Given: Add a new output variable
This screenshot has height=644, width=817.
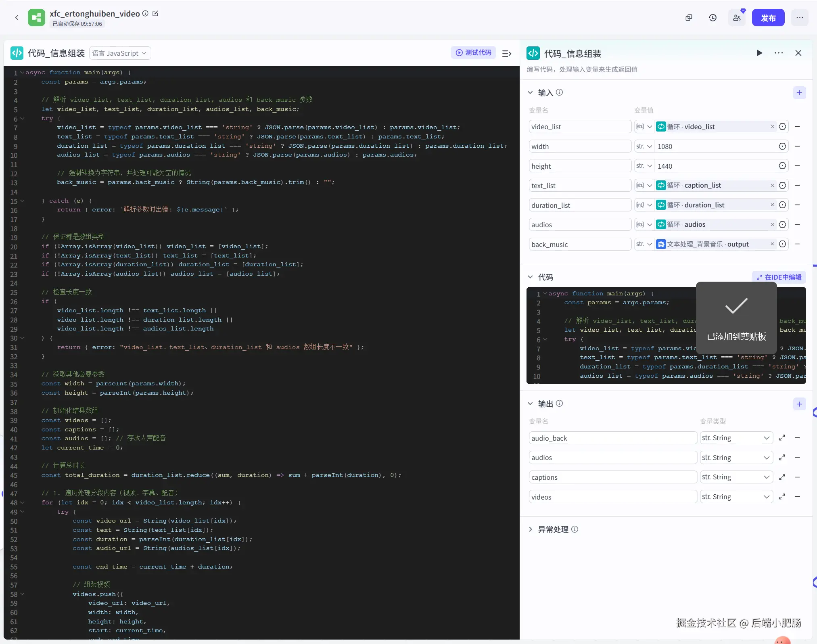Looking at the screenshot, I should (799, 404).
